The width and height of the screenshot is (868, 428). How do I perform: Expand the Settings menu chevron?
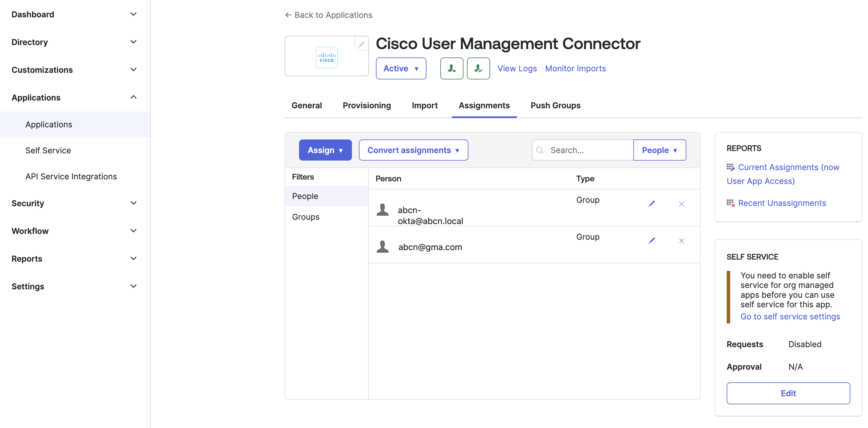(133, 286)
